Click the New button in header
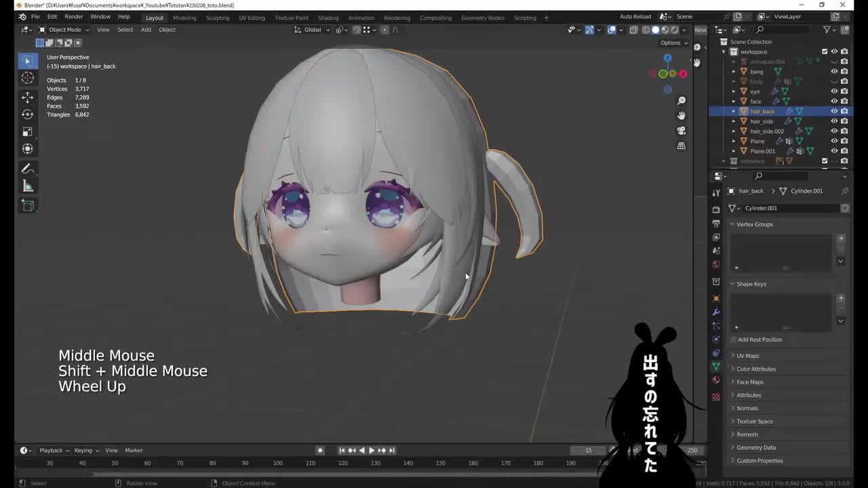Screen dimensions: 868x488 701,30
